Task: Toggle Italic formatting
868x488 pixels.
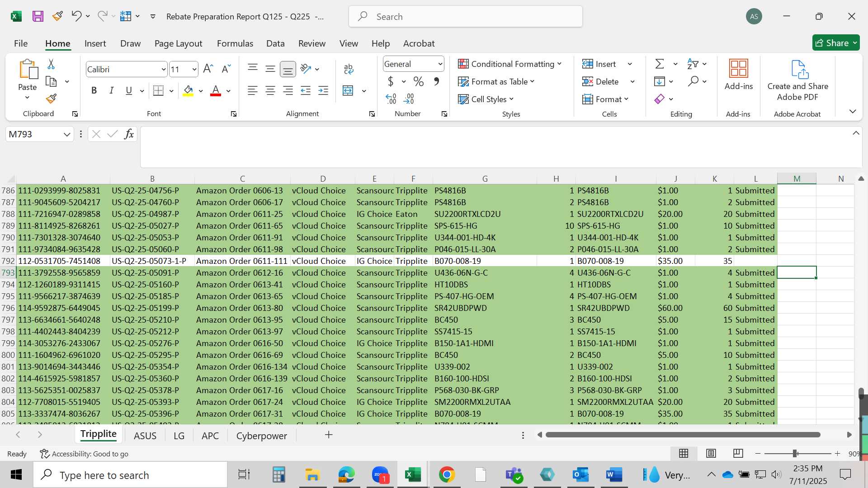Action: tap(111, 91)
